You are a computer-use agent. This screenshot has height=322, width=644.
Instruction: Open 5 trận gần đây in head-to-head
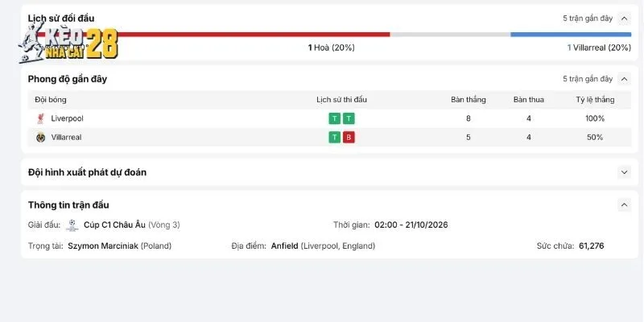click(588, 19)
